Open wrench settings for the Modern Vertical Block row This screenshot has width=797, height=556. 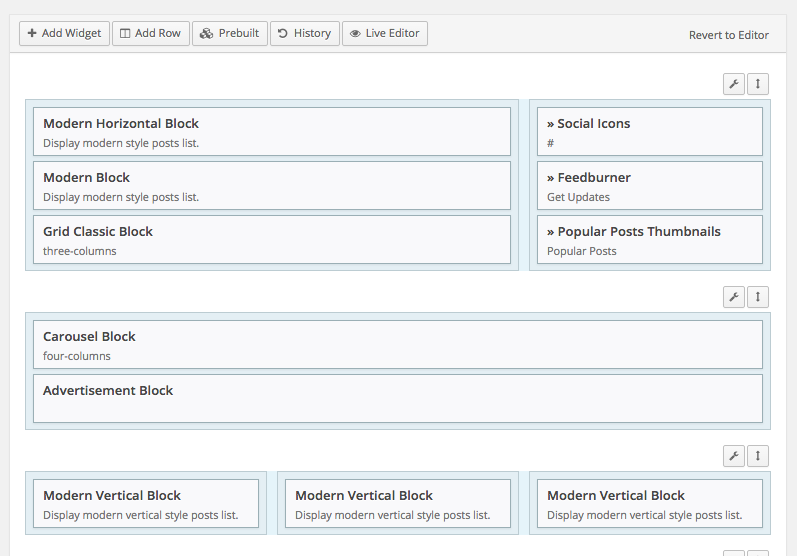[x=734, y=456]
